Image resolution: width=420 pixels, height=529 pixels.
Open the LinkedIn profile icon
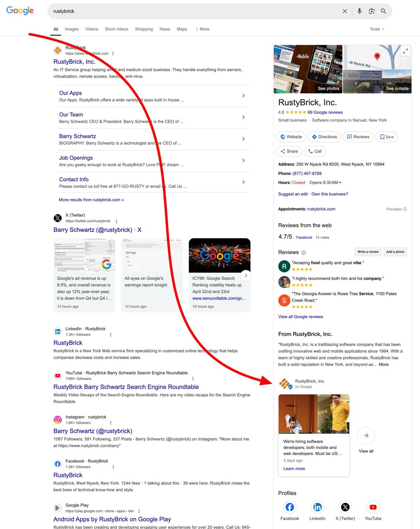(317, 507)
